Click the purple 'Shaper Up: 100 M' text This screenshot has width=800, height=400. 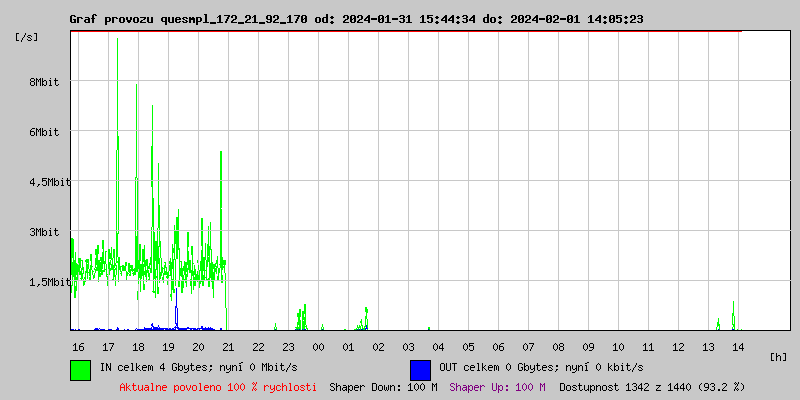point(497,386)
